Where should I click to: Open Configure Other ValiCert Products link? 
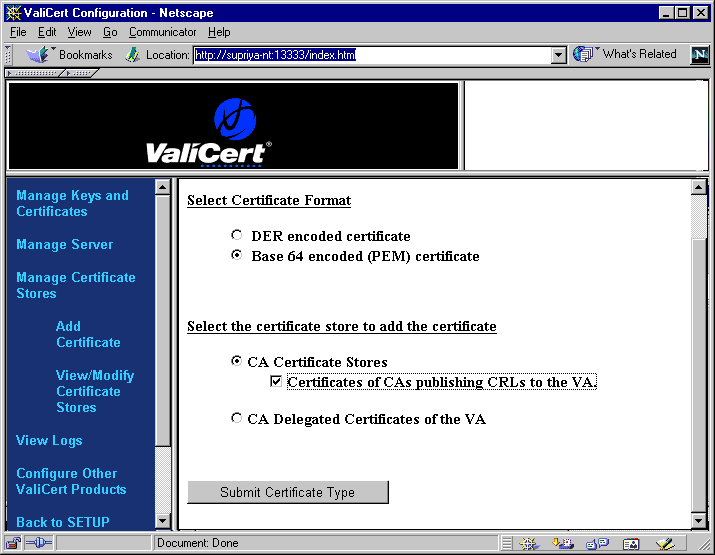71,481
